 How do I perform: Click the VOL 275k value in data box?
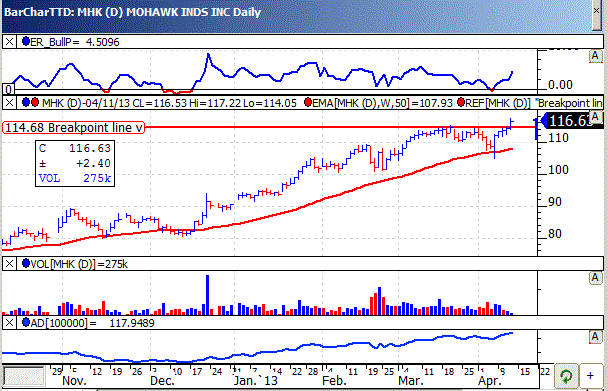(x=75, y=178)
